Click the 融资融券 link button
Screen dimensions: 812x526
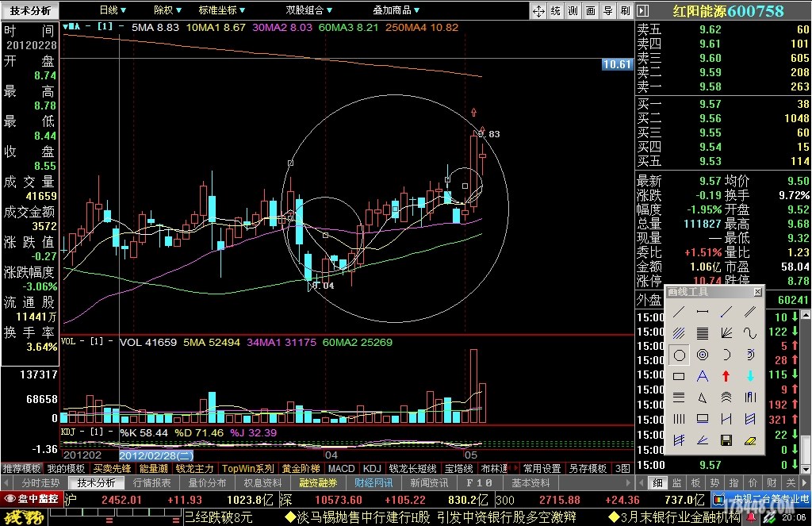318,483
